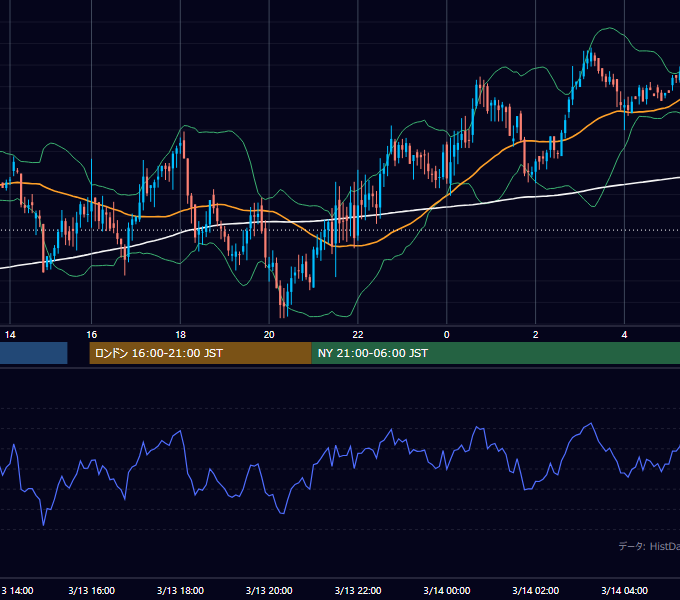Click the 3/13 20:00 time label
This screenshot has width=680, height=600.
click(x=269, y=590)
